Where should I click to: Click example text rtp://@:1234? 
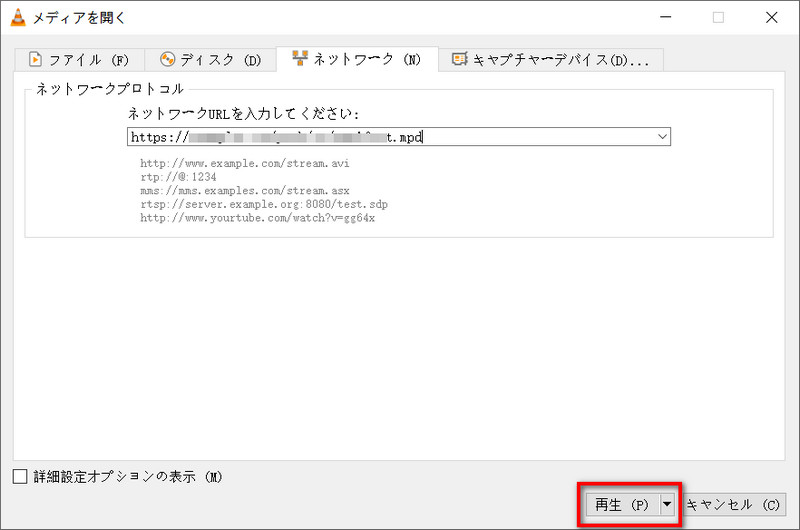click(x=178, y=177)
